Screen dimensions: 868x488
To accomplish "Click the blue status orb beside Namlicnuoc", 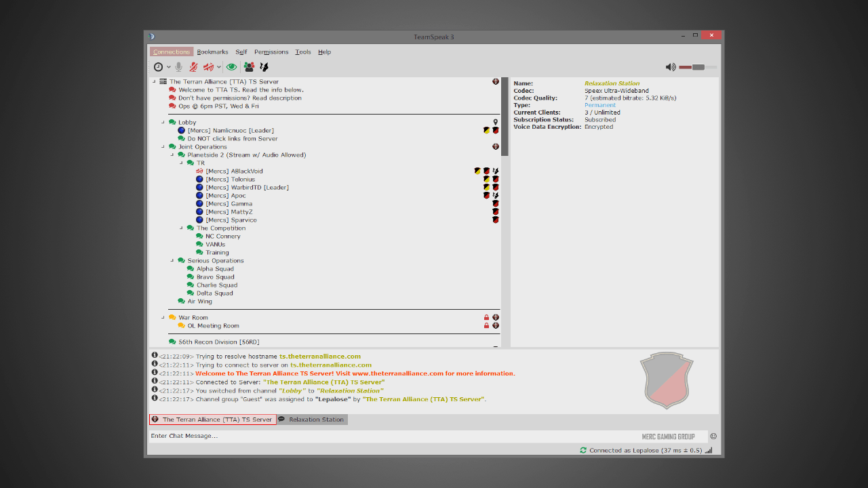I will (181, 130).
